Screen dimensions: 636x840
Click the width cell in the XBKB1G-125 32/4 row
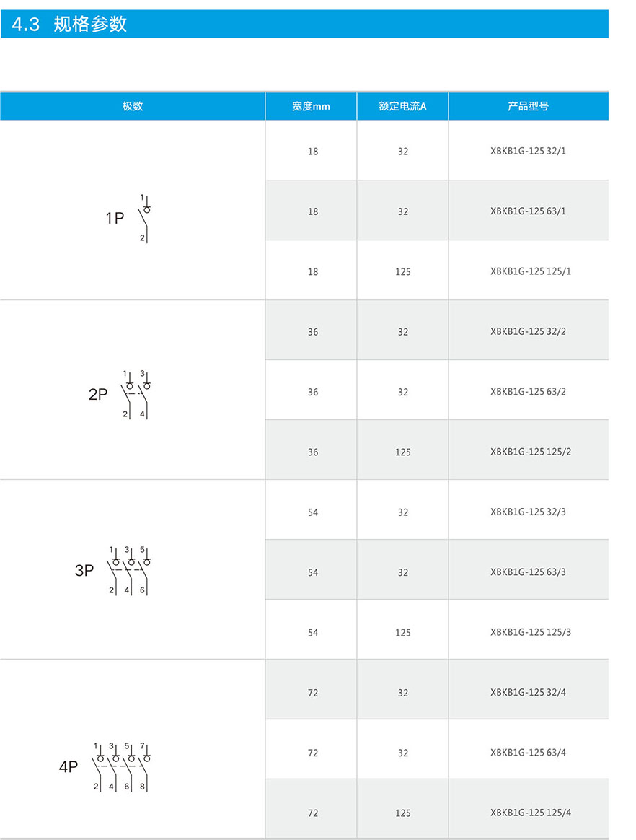click(313, 693)
